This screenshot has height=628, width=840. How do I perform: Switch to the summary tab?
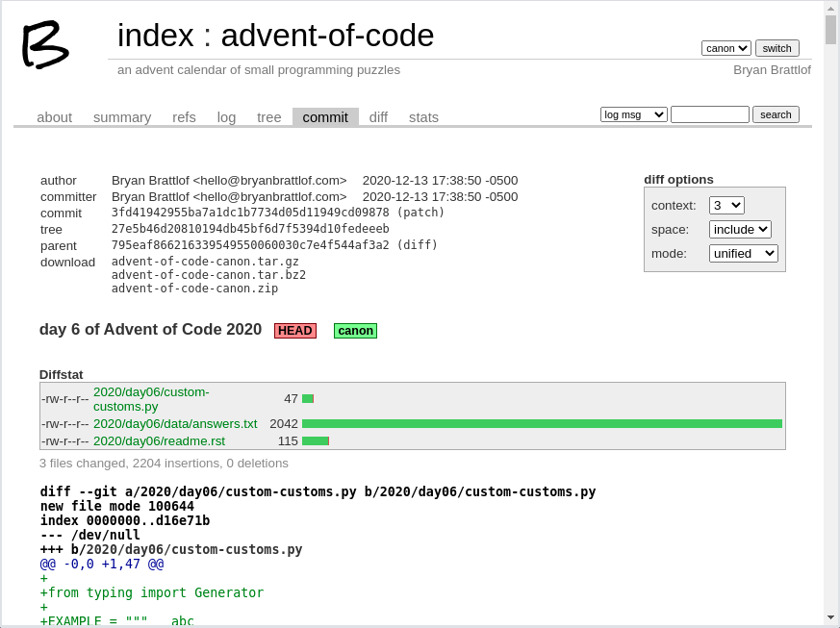pyautogui.click(x=121, y=117)
